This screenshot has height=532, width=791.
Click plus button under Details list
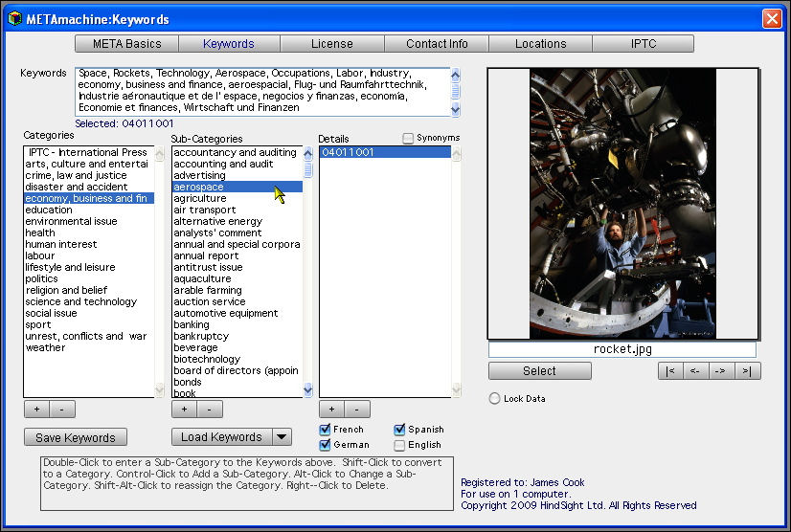(331, 410)
